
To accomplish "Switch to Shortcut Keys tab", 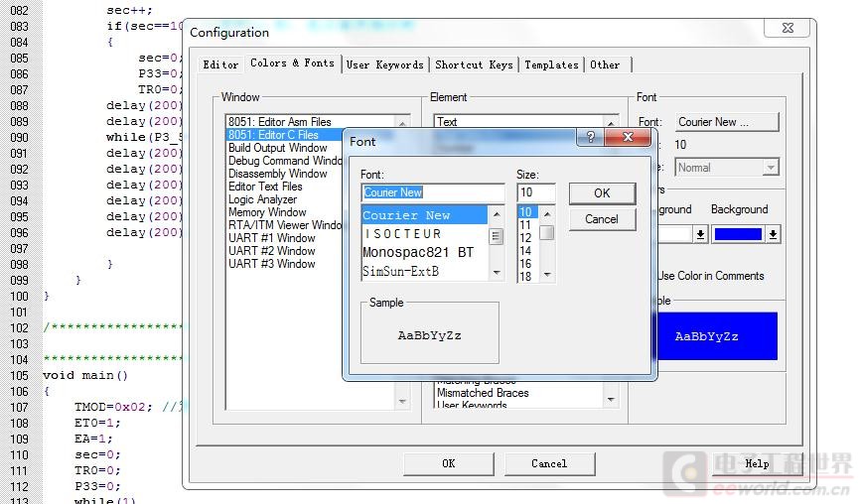I will pyautogui.click(x=474, y=64).
